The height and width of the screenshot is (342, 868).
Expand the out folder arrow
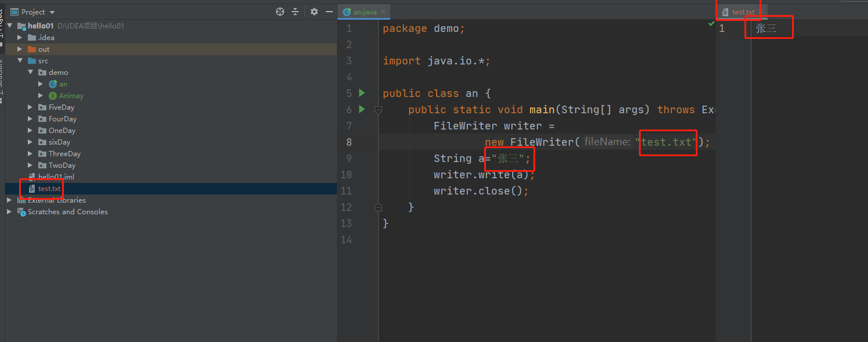pyautogui.click(x=20, y=49)
